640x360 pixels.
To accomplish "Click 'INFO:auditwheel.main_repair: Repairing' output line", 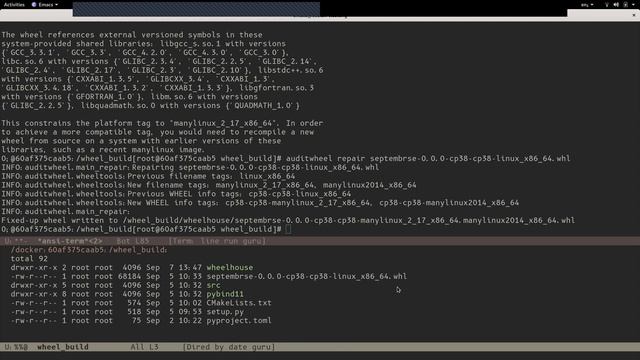I will tap(190, 167).
